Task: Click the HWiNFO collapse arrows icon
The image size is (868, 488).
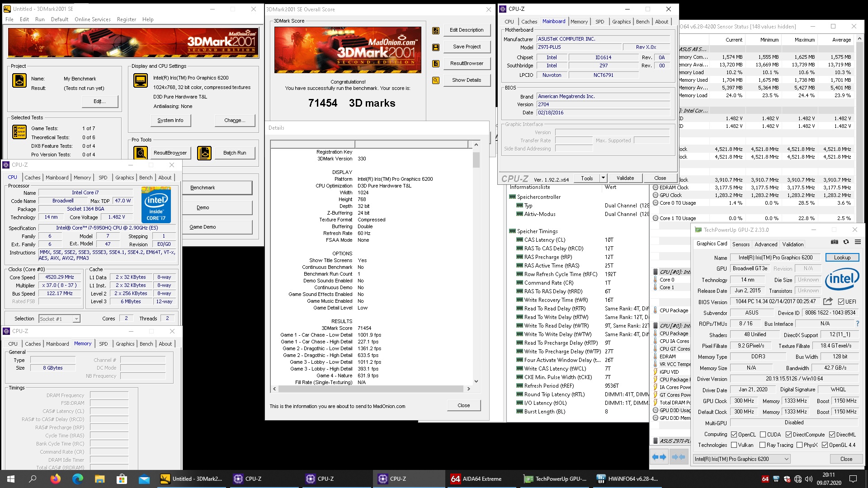Action: (679, 457)
